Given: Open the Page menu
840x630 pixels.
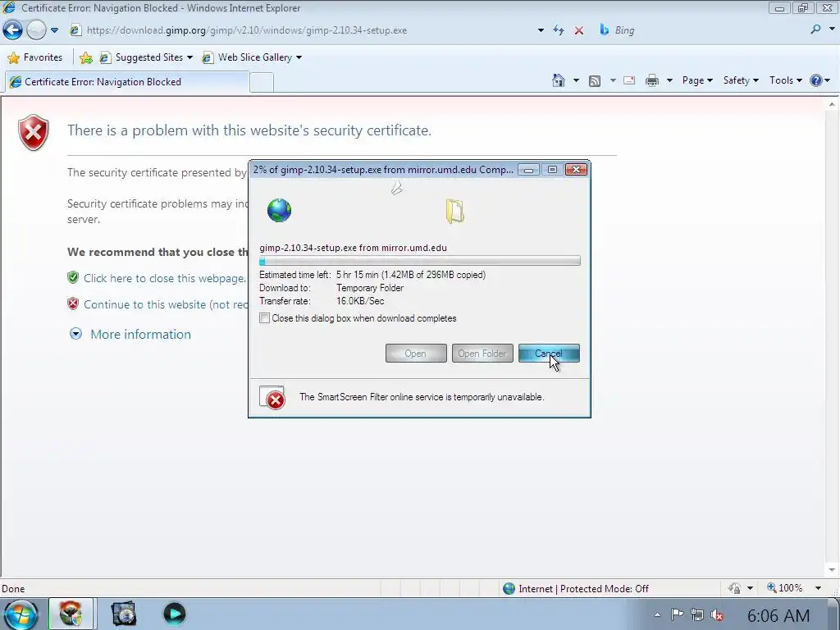Looking at the screenshot, I should pos(697,80).
